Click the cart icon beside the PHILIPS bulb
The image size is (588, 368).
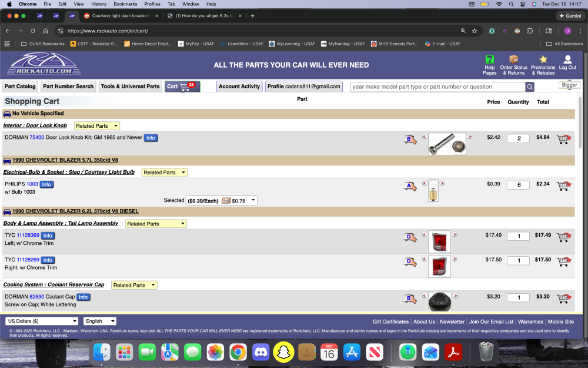click(563, 184)
